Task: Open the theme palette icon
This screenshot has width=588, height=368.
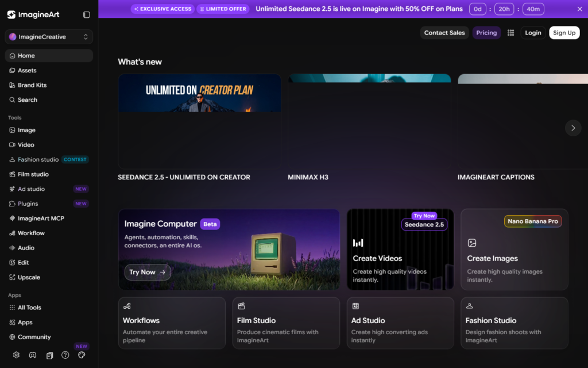Action: point(82,355)
